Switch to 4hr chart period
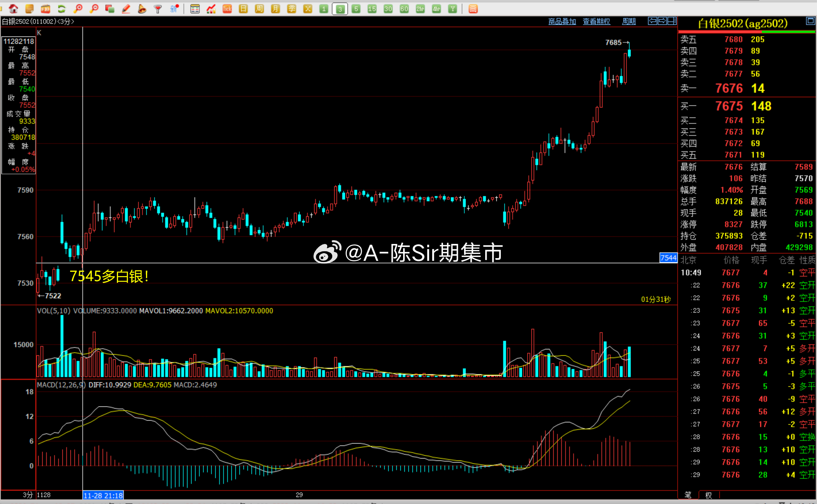817x504 pixels. 436,9
